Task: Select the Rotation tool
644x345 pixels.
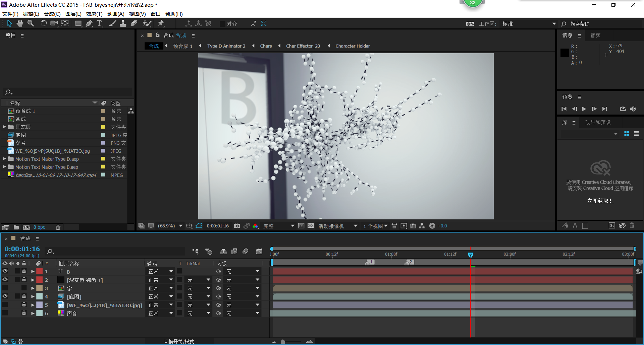Action: [x=44, y=23]
